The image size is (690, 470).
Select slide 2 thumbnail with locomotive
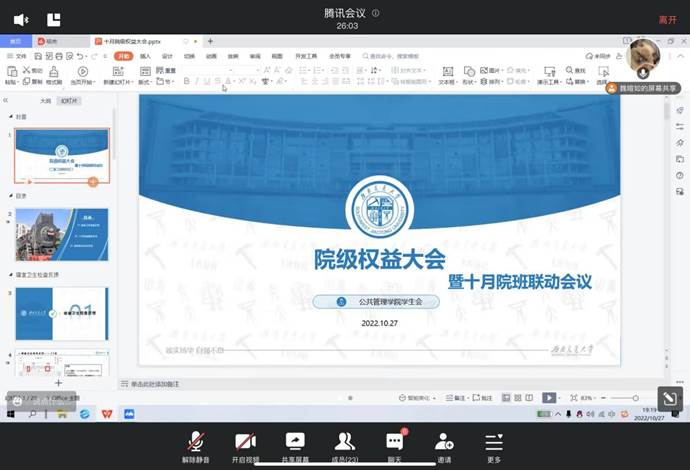point(61,234)
